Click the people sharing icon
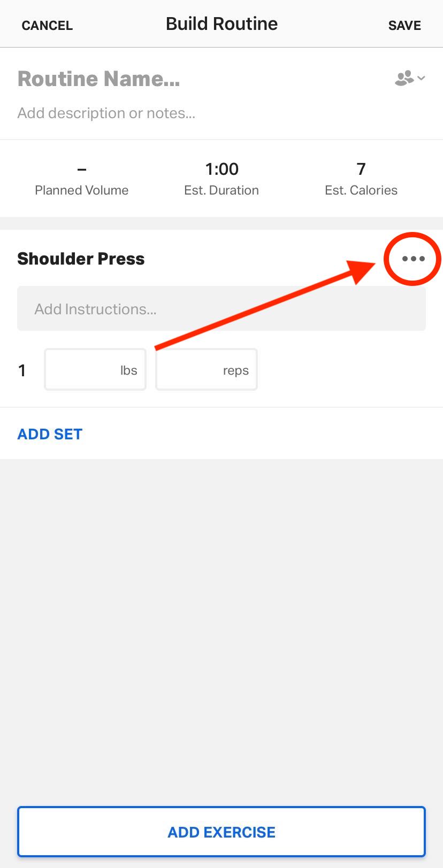This screenshot has height=868, width=443. [x=404, y=78]
